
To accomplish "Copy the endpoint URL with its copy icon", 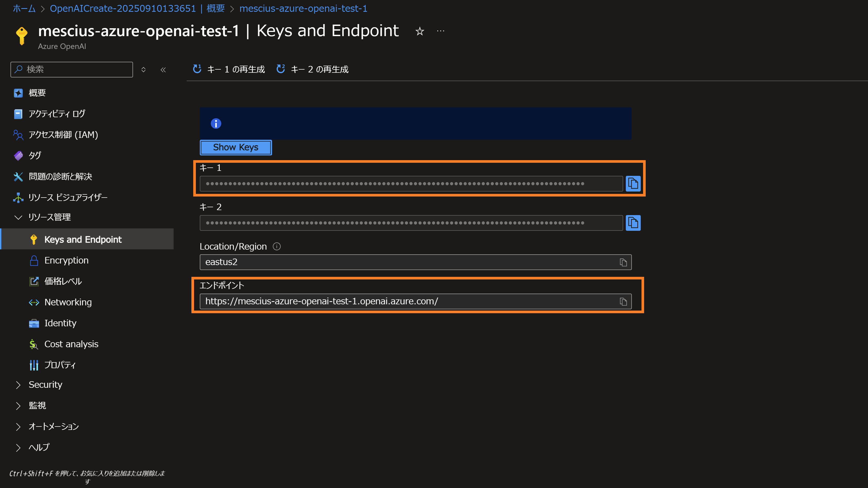I will [x=623, y=301].
